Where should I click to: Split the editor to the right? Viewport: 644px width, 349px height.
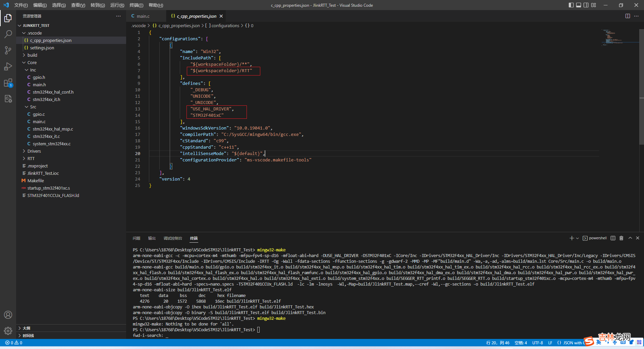pos(628,16)
